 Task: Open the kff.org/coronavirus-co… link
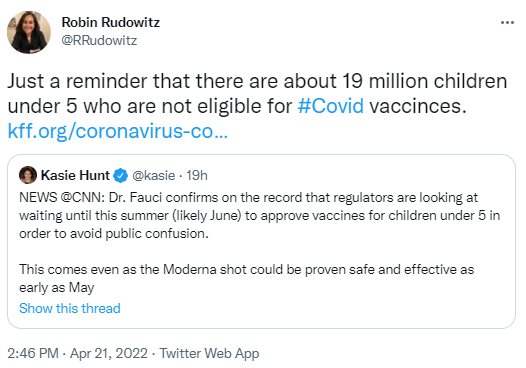pyautogui.click(x=118, y=131)
